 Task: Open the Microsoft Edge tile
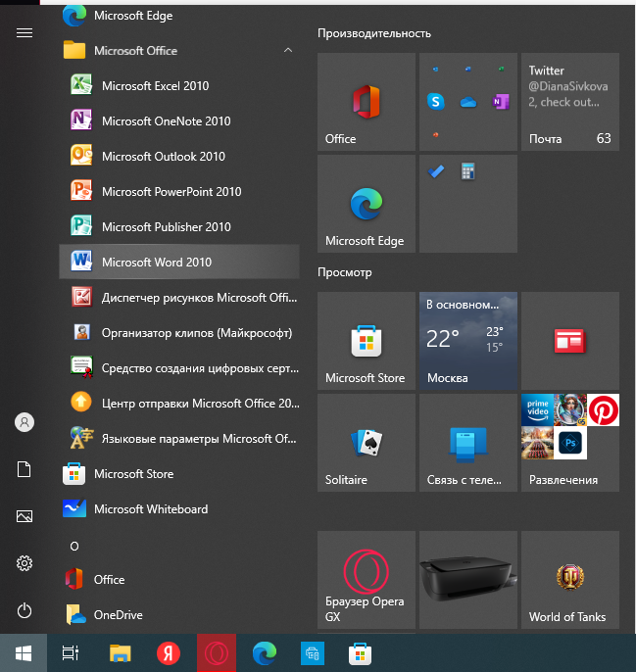(367, 204)
